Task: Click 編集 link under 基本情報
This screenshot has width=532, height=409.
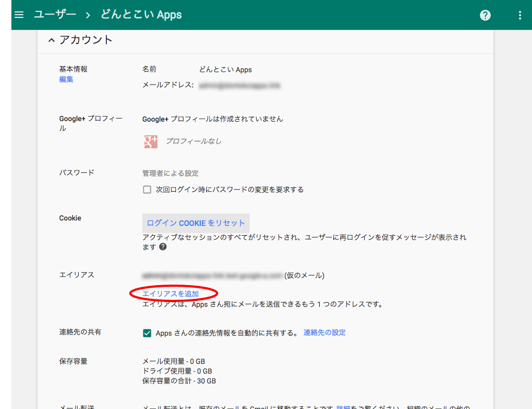Action: (x=66, y=79)
